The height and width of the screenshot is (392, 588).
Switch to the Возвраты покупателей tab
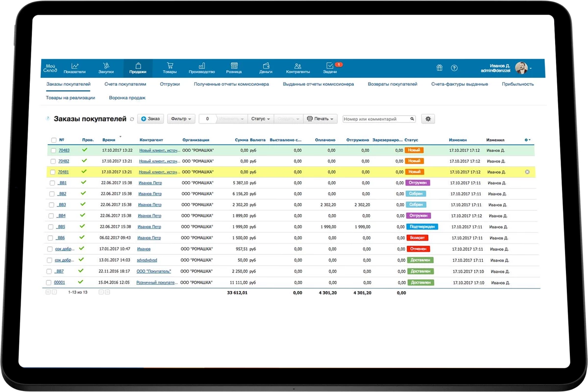tap(392, 84)
